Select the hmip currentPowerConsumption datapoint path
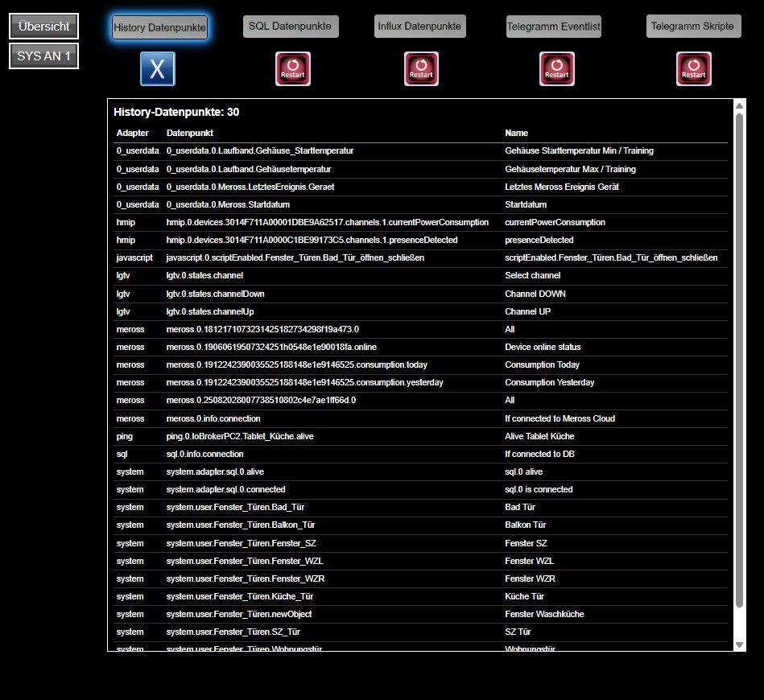 pos(328,222)
